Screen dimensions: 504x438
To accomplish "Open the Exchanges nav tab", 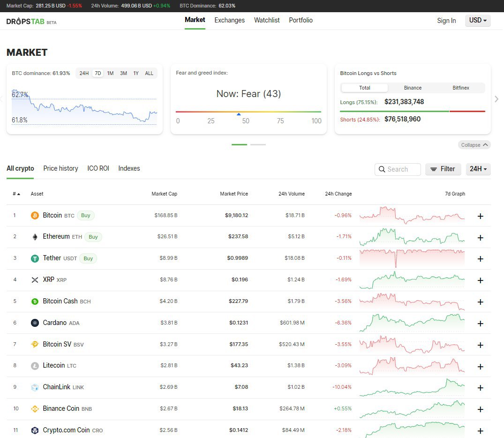I will (x=230, y=20).
